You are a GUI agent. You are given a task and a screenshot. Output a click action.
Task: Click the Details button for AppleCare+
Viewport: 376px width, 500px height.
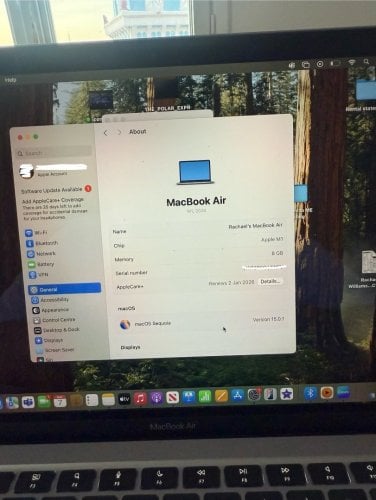(x=270, y=281)
